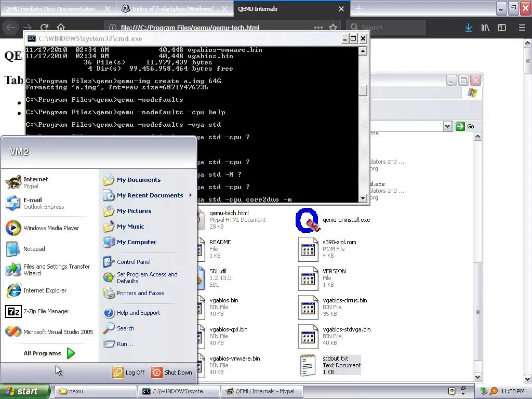Reload the page in browser
The width and height of the screenshot is (532, 399).
click(x=45, y=28)
